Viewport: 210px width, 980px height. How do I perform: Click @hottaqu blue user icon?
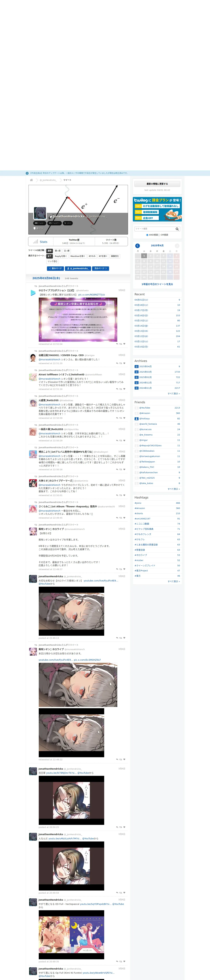click(136, 418)
